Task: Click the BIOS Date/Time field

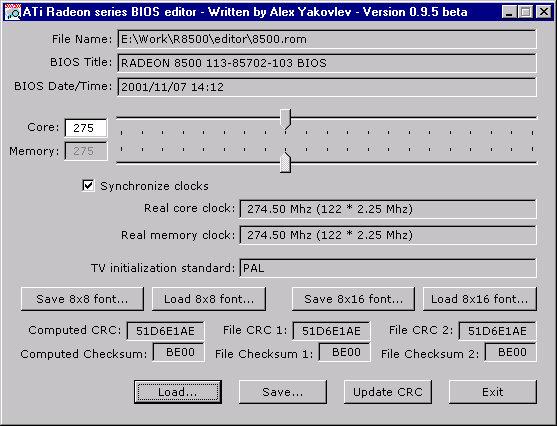Action: [327, 87]
